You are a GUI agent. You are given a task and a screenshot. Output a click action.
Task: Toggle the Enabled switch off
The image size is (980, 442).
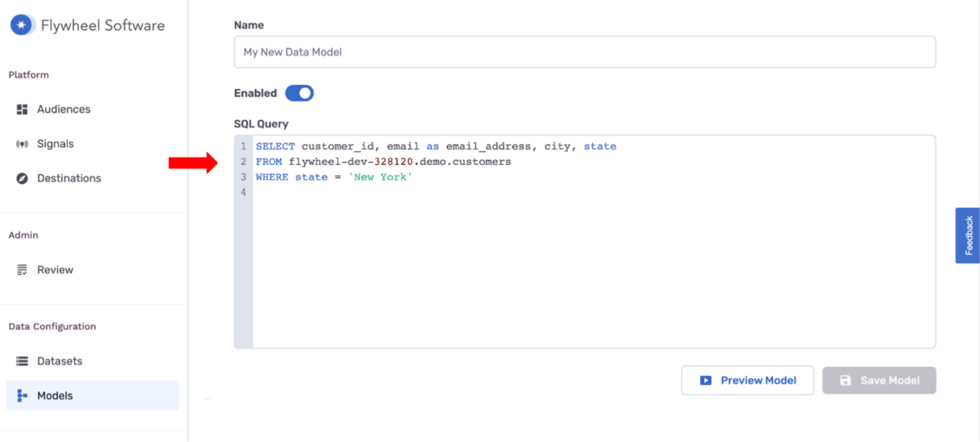click(x=300, y=93)
